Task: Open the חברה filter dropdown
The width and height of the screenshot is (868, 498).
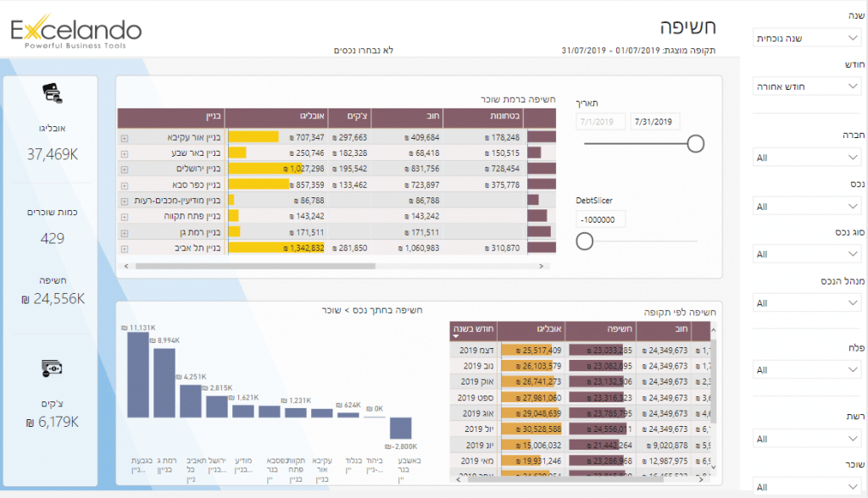Action: [x=806, y=158]
